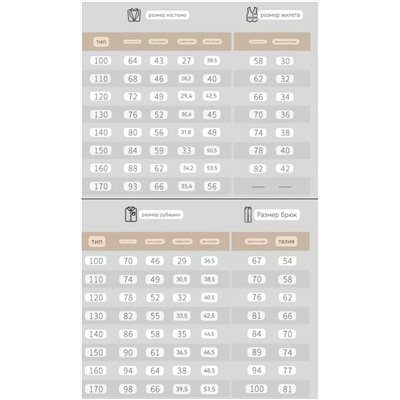
Task: Click the value 93 in suit table
Action: [133, 186]
